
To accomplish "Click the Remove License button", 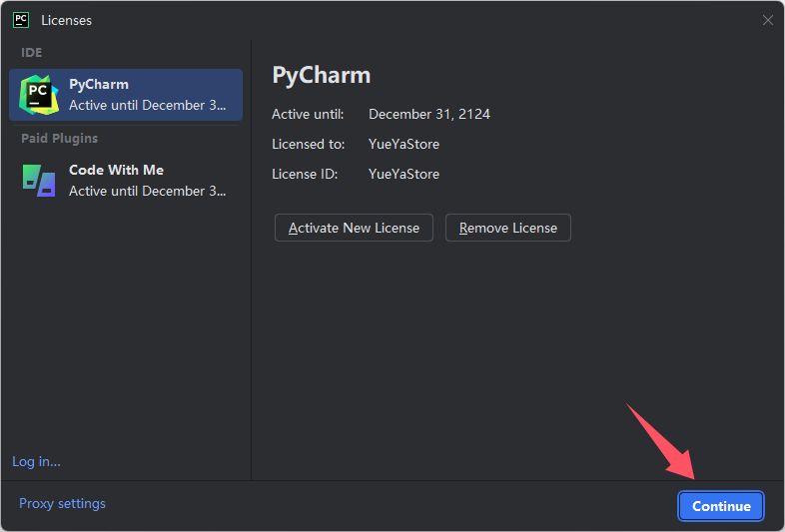I will (508, 228).
